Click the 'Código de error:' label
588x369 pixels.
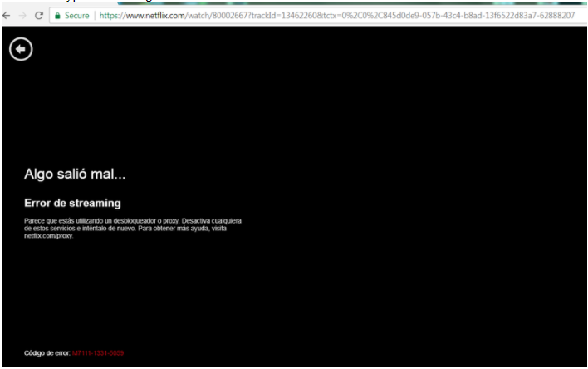click(47, 353)
